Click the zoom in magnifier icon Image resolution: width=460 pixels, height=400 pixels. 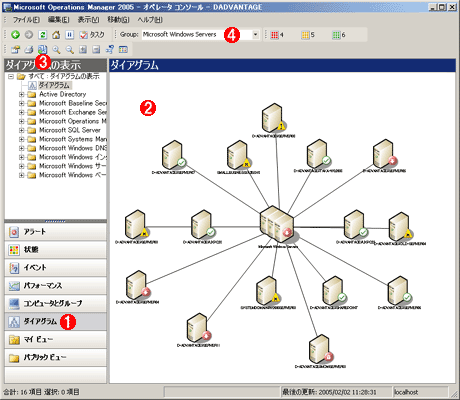click(56, 50)
